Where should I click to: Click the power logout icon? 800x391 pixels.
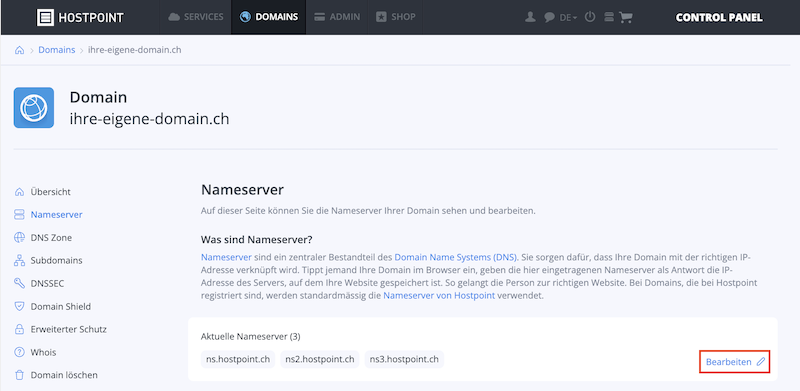coord(590,17)
